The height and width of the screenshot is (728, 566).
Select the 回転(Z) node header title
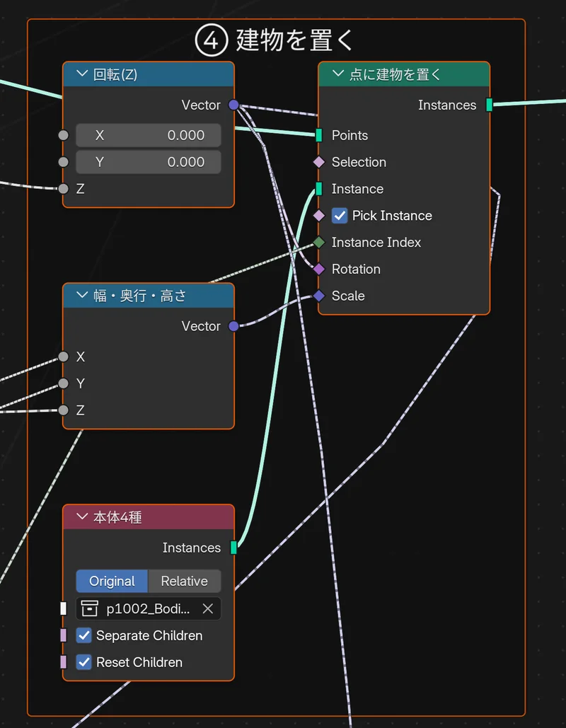coord(115,74)
